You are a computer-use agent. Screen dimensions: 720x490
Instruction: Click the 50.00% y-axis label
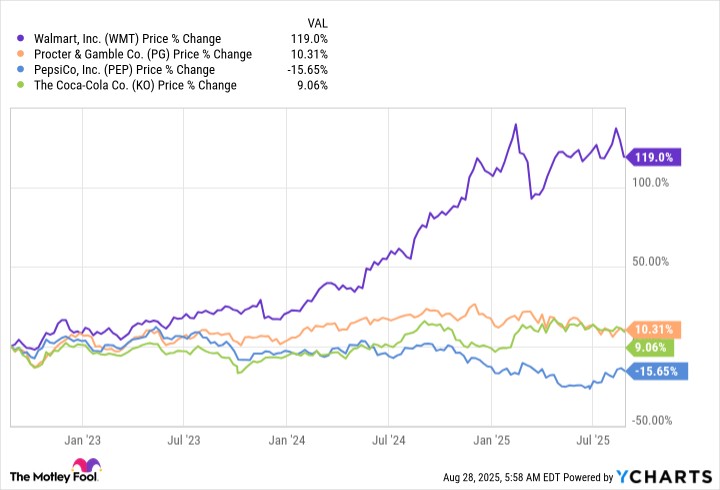(664, 262)
